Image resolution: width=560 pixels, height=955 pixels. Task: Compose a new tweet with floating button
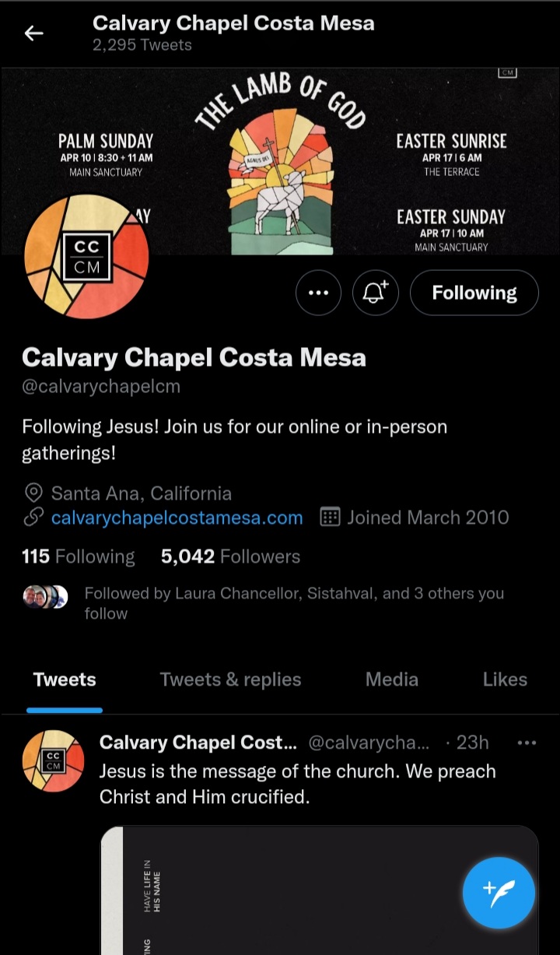click(499, 893)
